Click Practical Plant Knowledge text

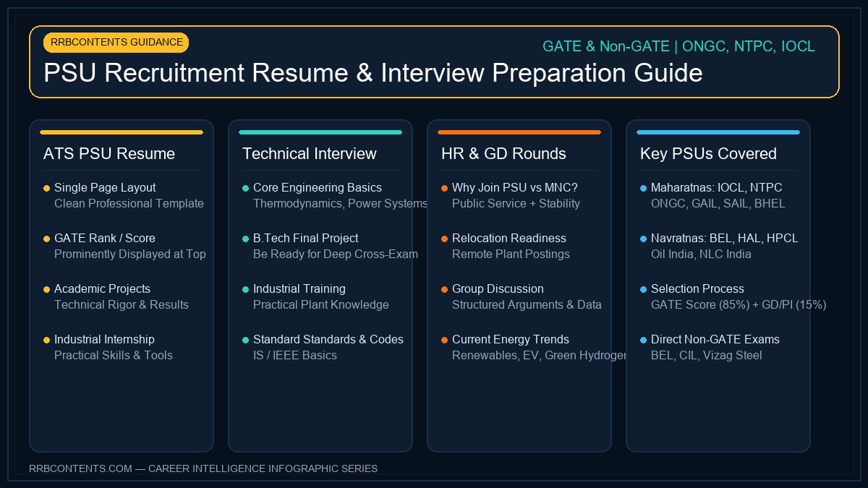click(x=321, y=305)
